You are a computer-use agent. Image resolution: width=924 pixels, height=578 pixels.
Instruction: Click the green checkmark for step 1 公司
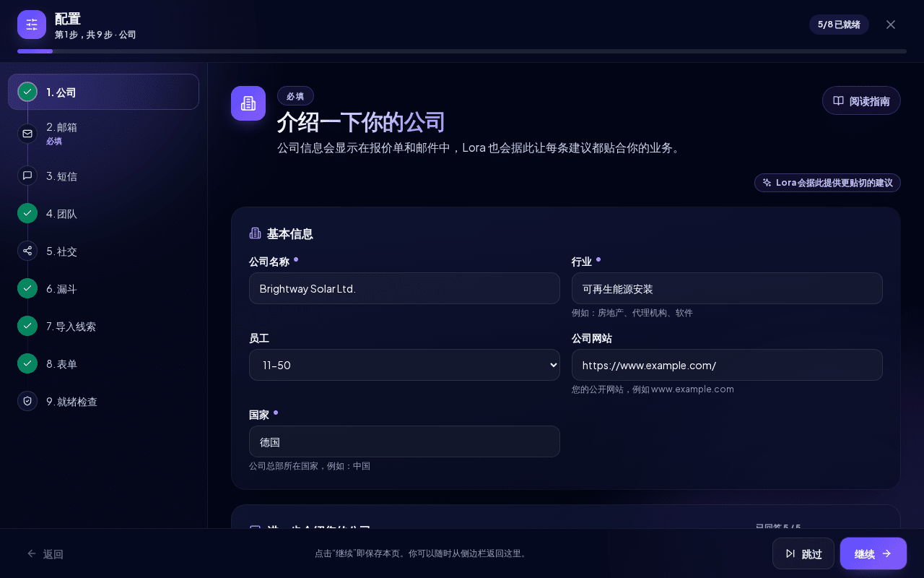click(27, 92)
